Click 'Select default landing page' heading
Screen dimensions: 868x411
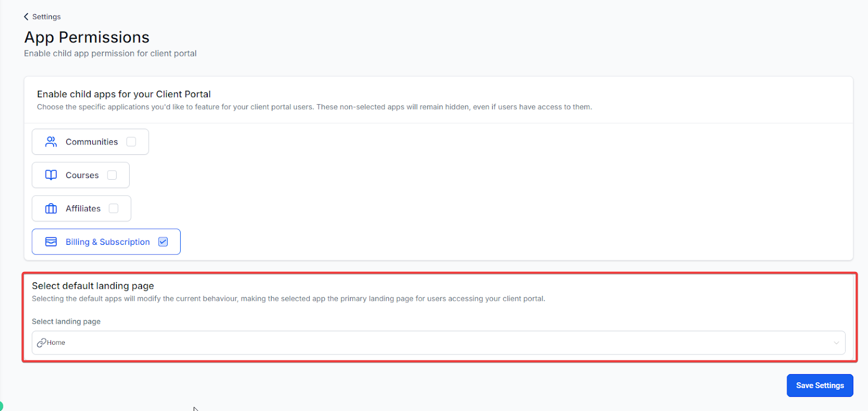(93, 286)
